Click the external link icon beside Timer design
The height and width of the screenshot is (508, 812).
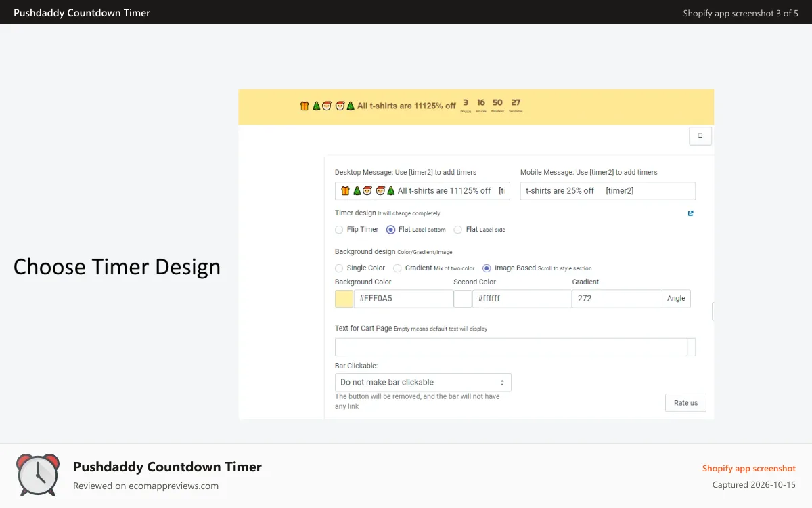point(690,213)
